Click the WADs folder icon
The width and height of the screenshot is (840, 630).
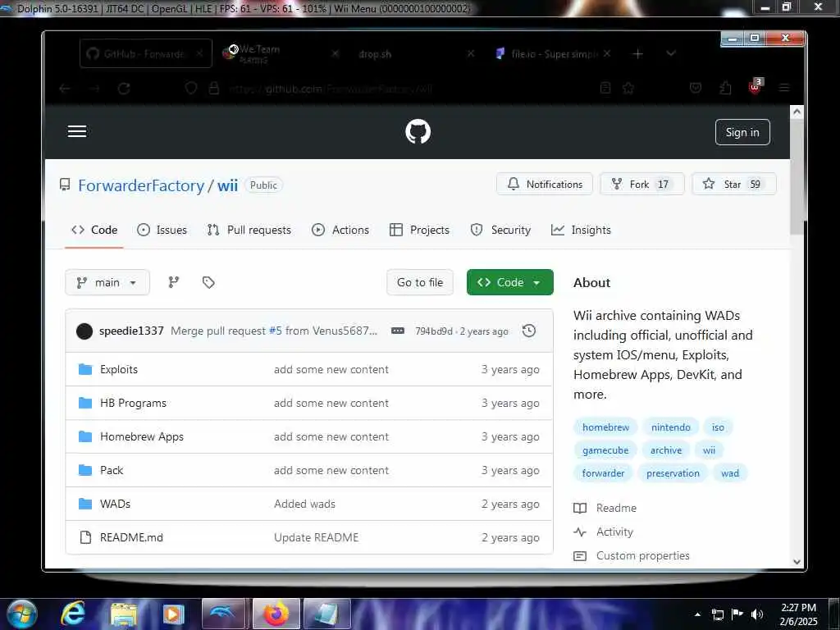[x=85, y=504]
